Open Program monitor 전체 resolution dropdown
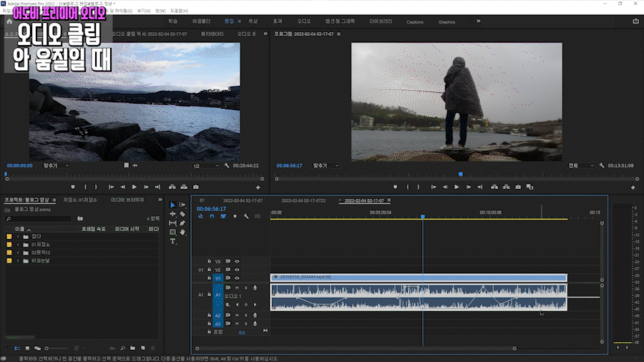 581,165
